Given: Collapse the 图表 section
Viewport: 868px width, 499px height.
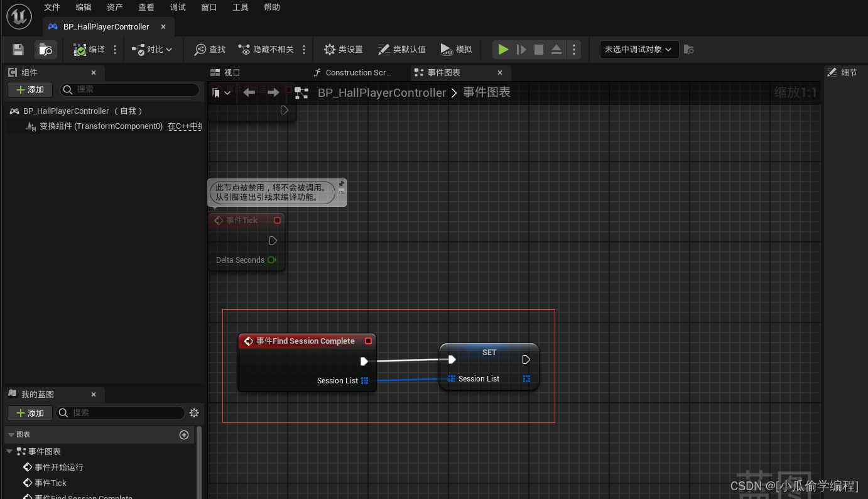Looking at the screenshot, I should 10,434.
